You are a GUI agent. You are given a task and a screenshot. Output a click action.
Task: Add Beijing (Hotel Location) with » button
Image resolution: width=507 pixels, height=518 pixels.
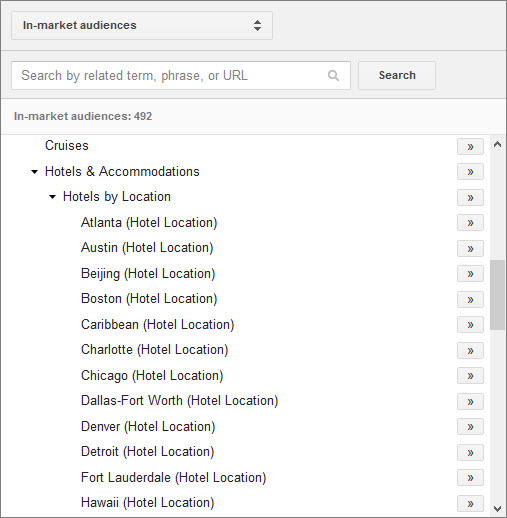[470, 274]
